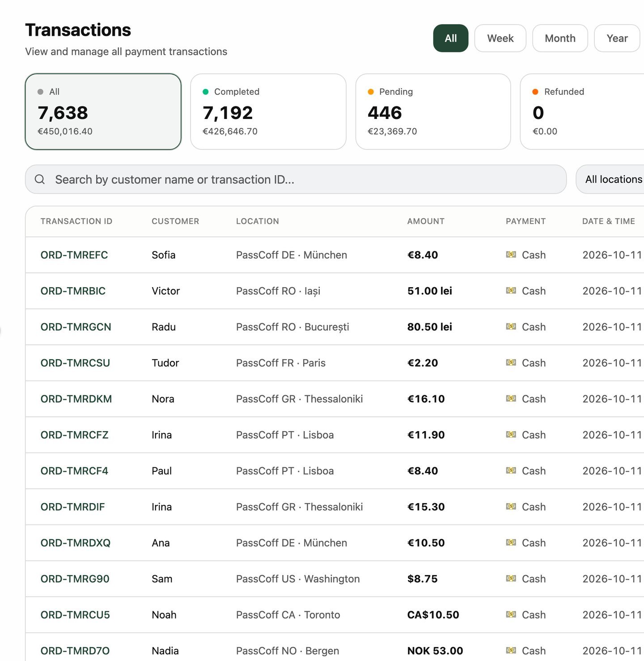This screenshot has width=644, height=661.
Task: Filter by the Completed status card
Action: pos(268,112)
